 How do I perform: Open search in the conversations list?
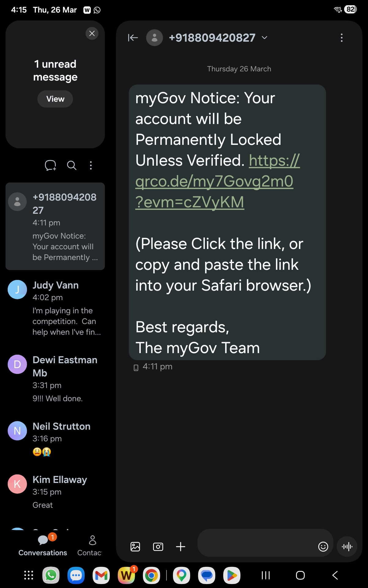click(71, 165)
